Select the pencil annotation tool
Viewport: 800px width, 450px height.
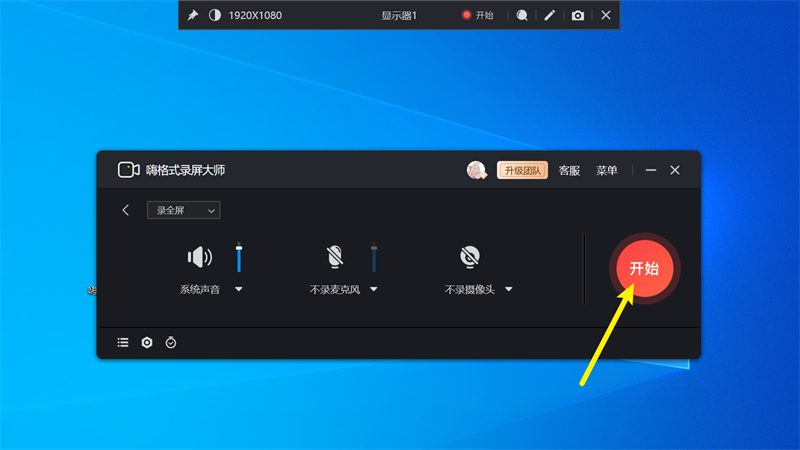549,15
